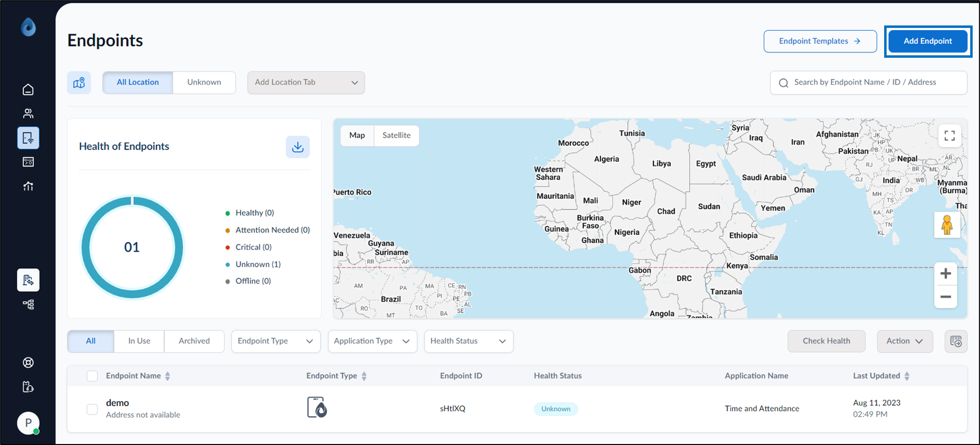The image size is (980, 445).
Task: Open the Endpoint Type filter dropdown
Action: click(x=276, y=341)
